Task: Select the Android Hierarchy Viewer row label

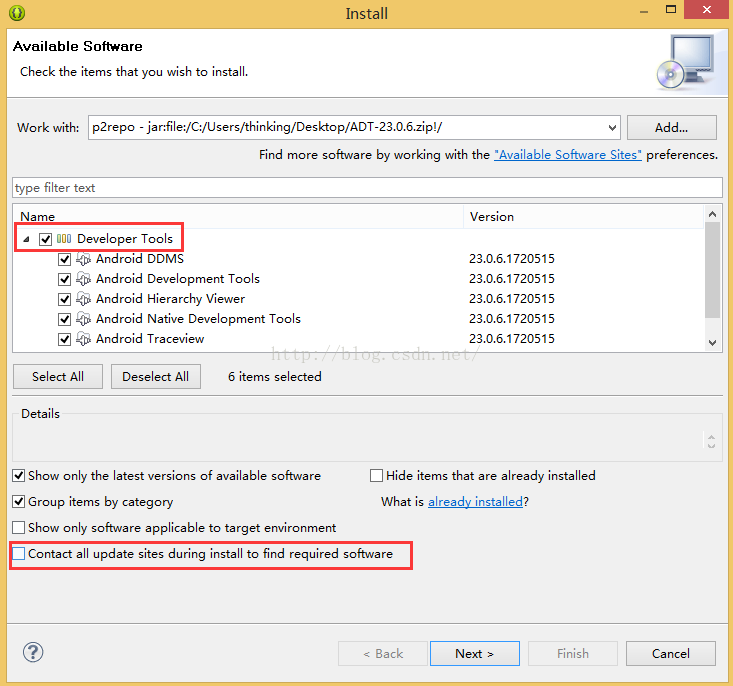Action: click(170, 299)
